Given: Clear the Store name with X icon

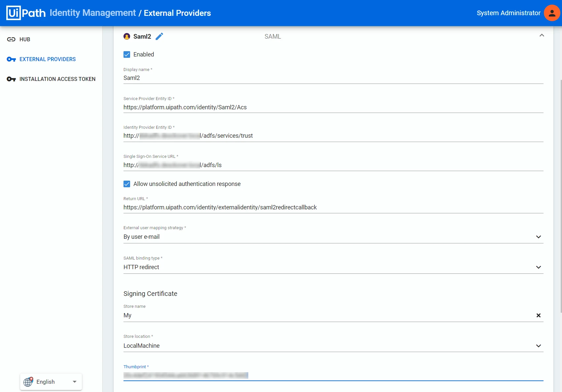Looking at the screenshot, I should click(x=539, y=315).
